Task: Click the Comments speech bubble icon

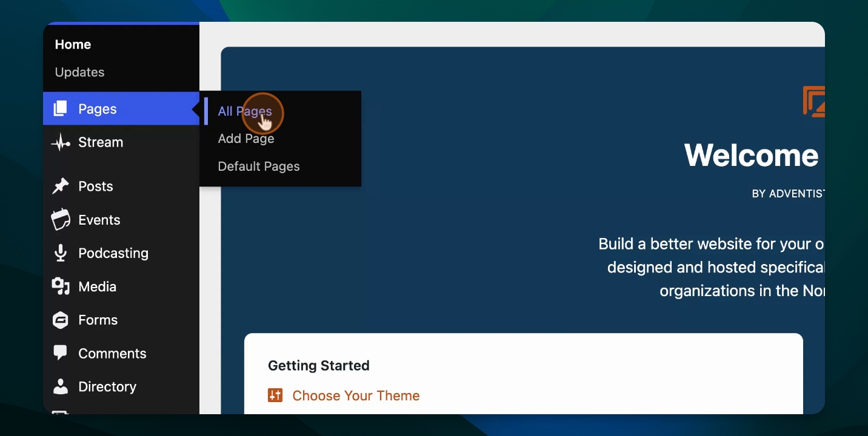Action: tap(60, 353)
